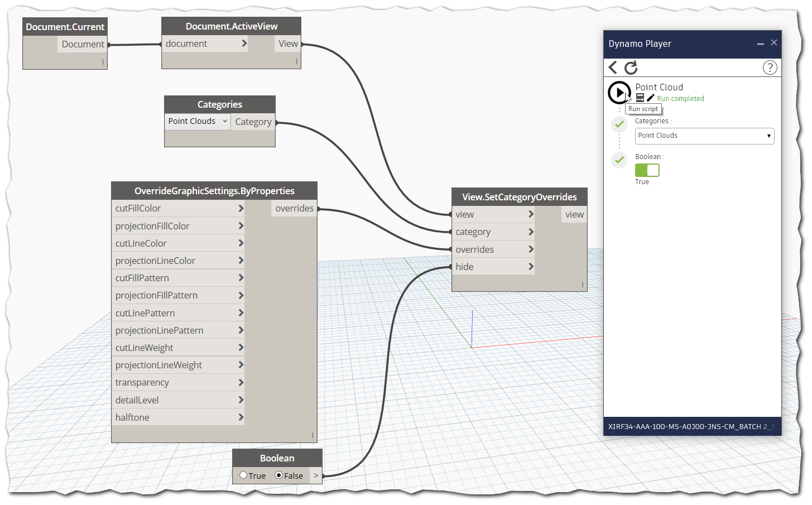Close the Dynamo Player window

pyautogui.click(x=774, y=42)
